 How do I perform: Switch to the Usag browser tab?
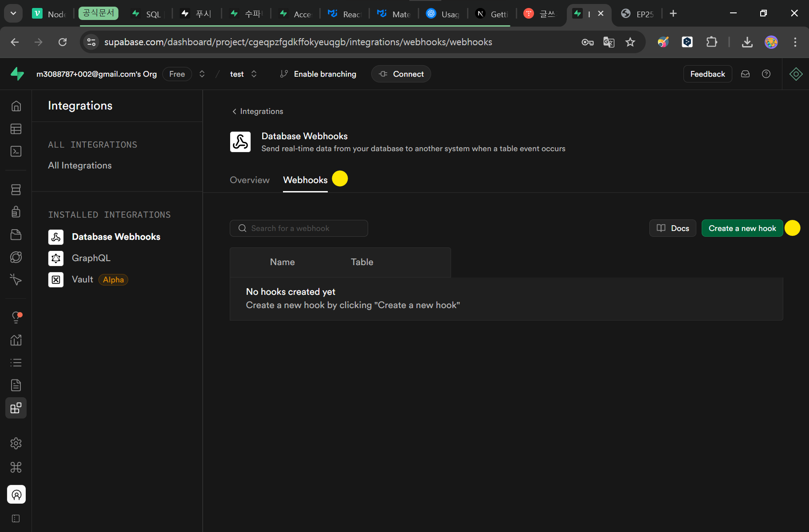(x=443, y=14)
